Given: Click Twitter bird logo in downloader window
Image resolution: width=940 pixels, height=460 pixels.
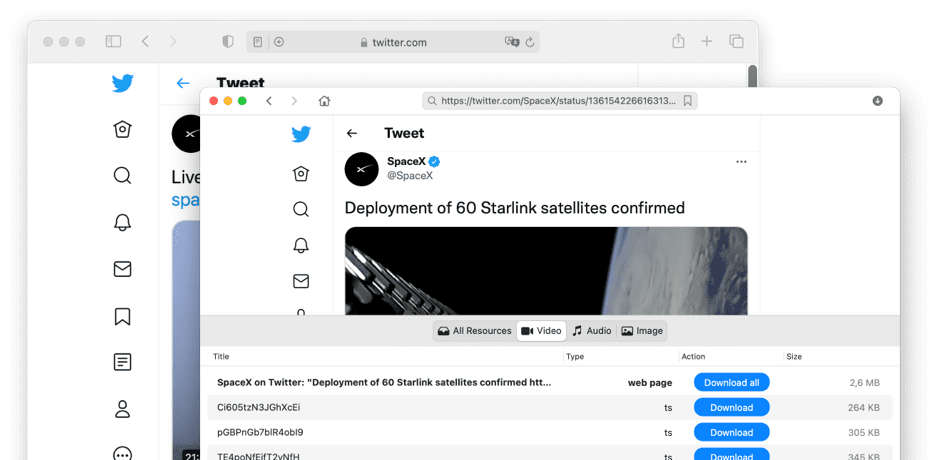Looking at the screenshot, I should point(301,134).
